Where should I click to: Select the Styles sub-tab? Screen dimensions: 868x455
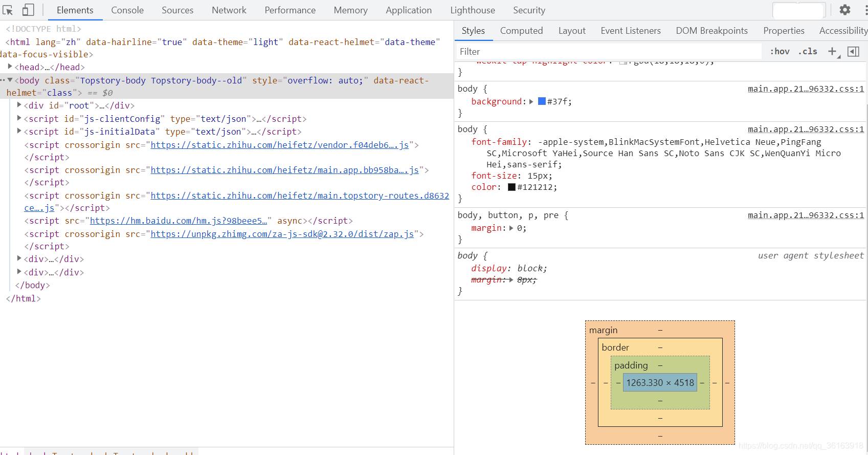[473, 31]
